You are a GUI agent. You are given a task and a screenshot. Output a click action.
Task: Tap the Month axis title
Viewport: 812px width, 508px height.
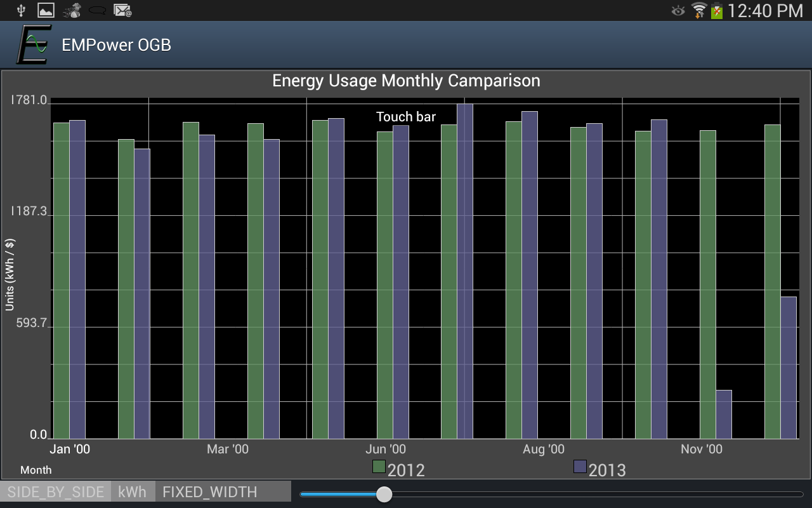[x=36, y=470]
